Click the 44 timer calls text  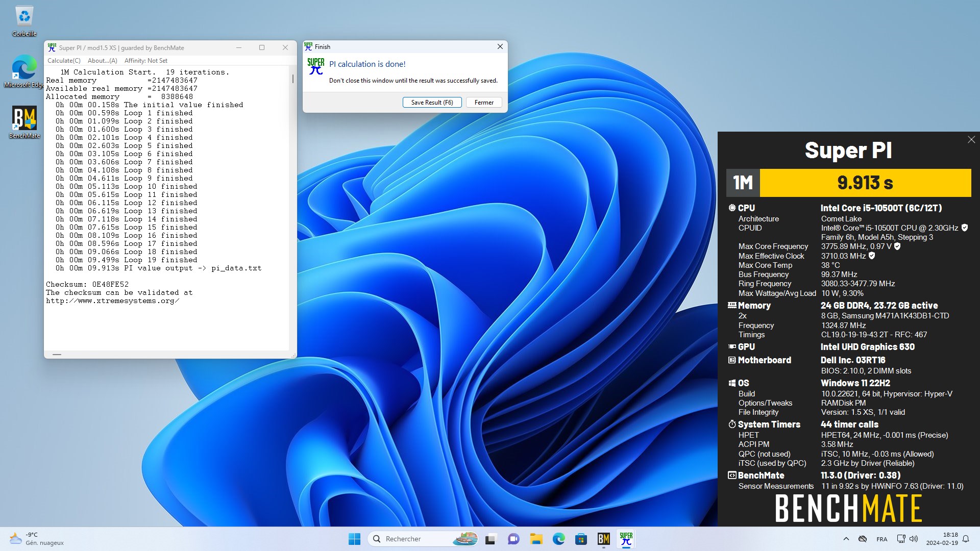pos(849,424)
